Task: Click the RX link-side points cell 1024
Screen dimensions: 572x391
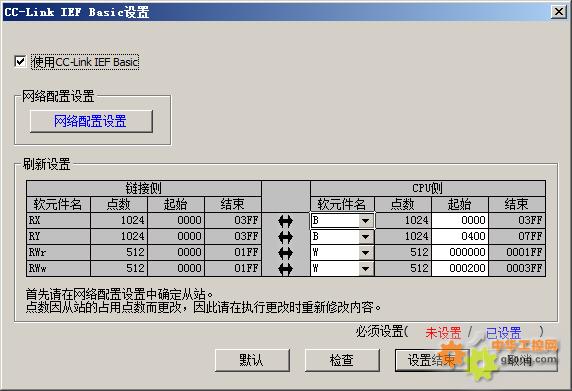Action: pos(119,220)
